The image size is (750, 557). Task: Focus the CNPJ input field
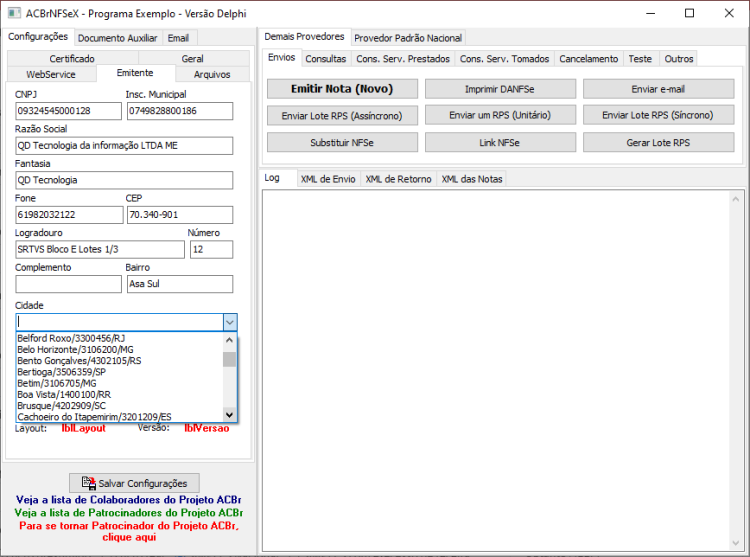[68, 111]
